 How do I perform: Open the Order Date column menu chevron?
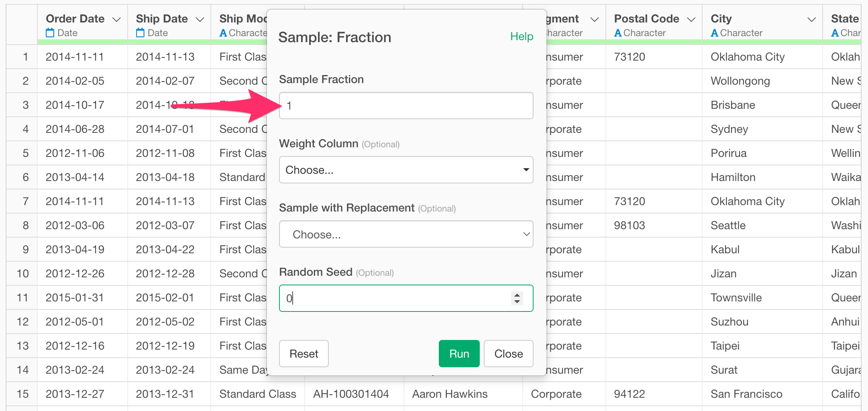click(x=117, y=19)
